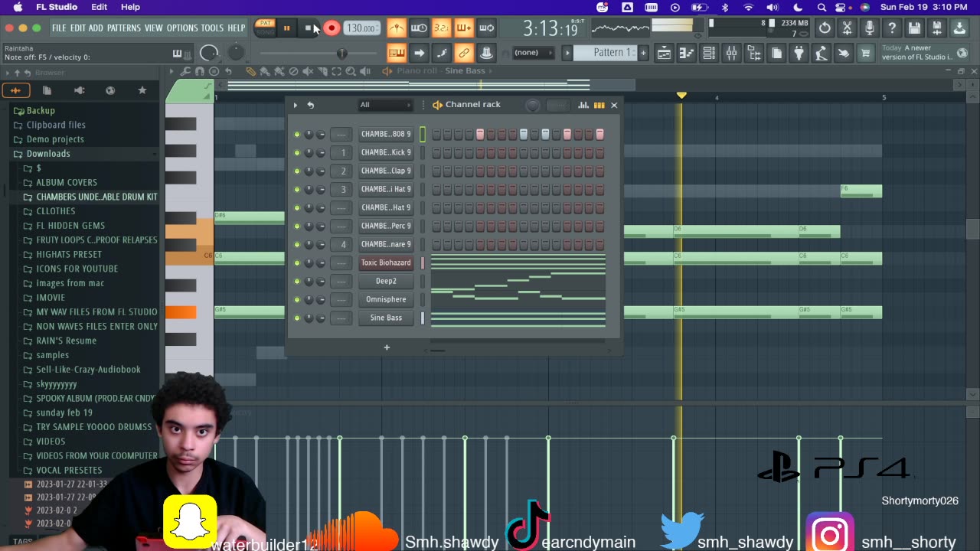Open the plugin picker plug icon
Viewport: 980px width, 551px height.
799,53
